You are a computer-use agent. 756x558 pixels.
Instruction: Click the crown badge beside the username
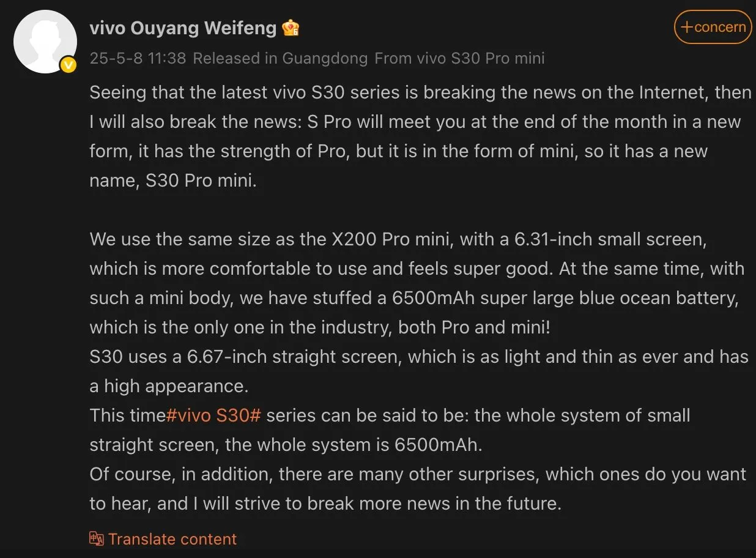pos(291,28)
